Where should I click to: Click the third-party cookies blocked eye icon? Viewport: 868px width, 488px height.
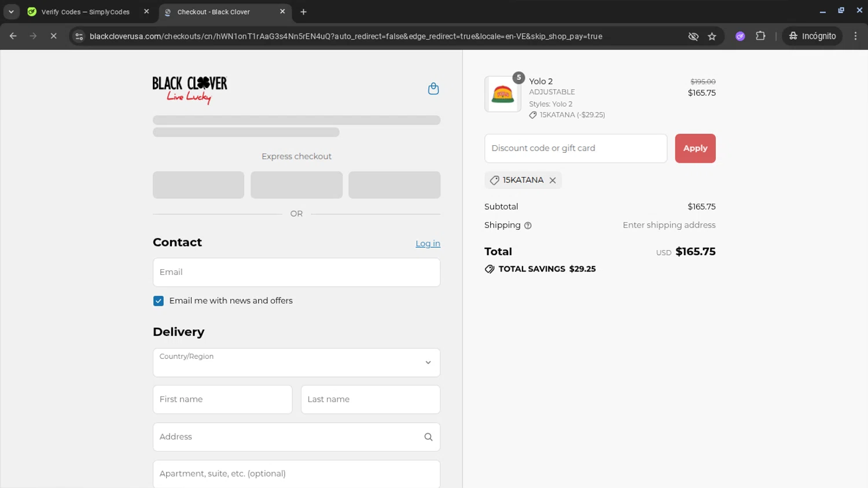click(x=693, y=36)
